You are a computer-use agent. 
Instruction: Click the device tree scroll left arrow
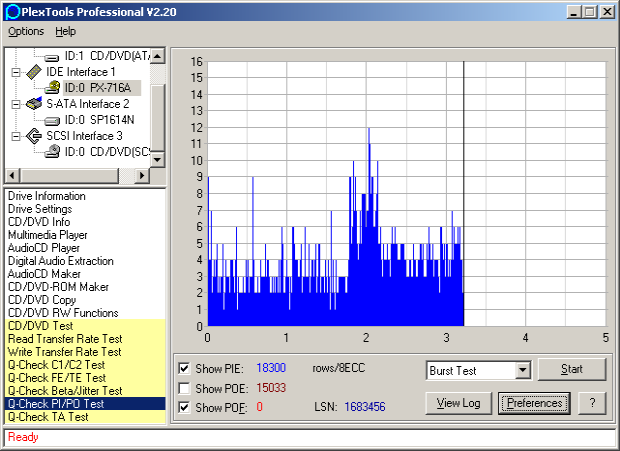point(12,175)
